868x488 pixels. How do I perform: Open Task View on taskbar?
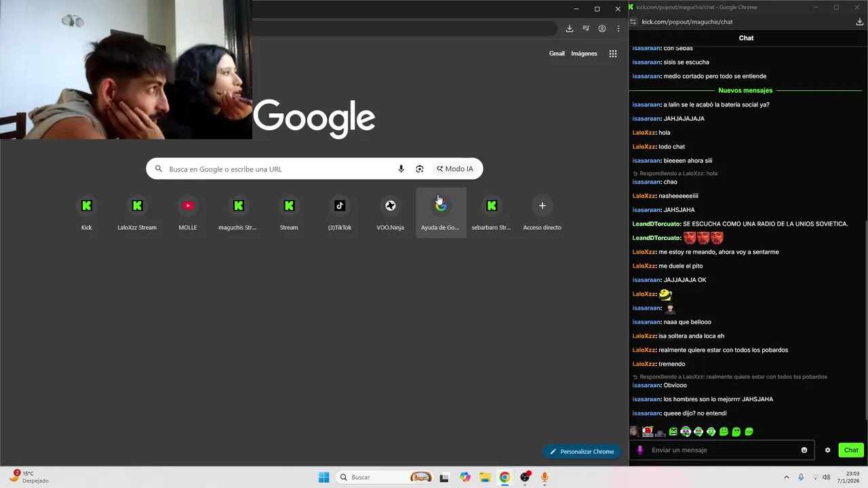(444, 477)
